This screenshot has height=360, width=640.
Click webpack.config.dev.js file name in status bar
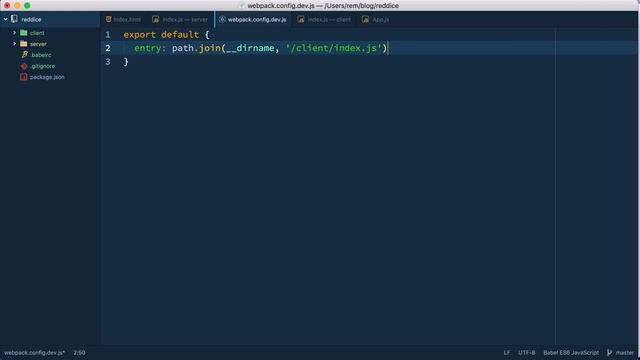click(34, 353)
